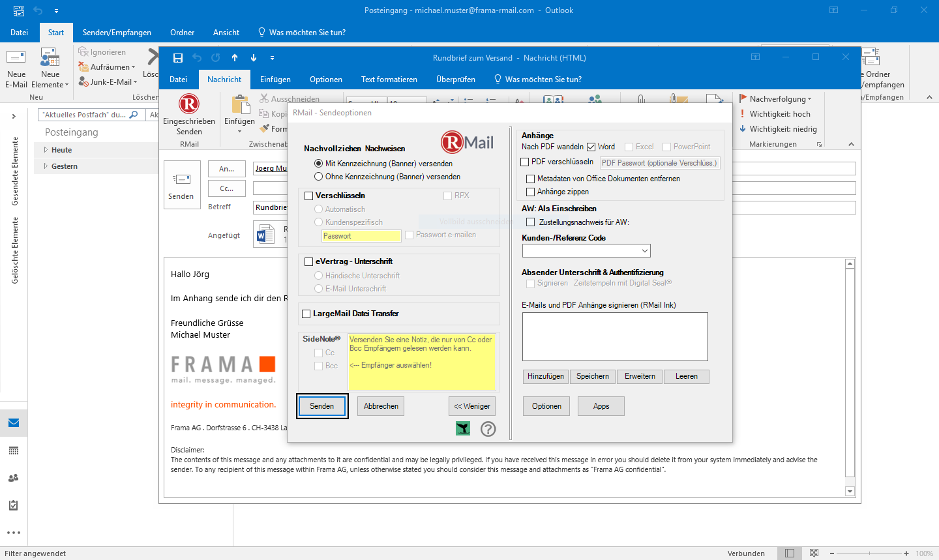939x560 pixels.
Task: Click the RMail Ink signature box
Action: (615, 336)
